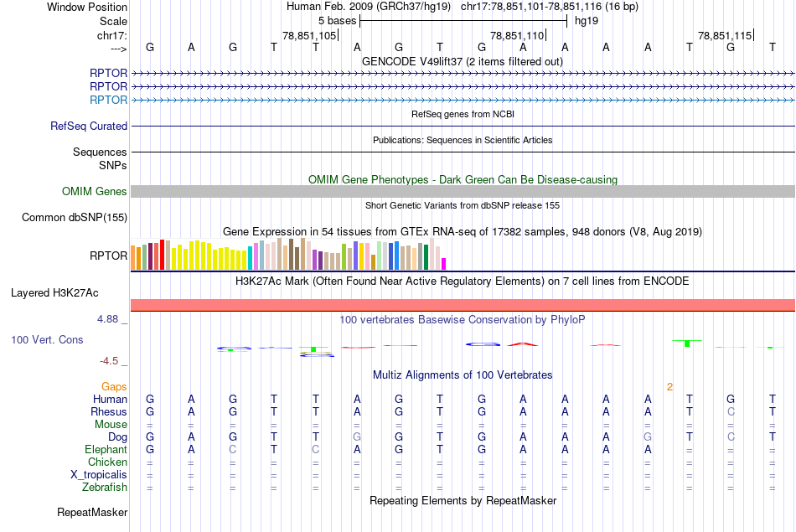The image size is (796, 532).
Task: Click the OMIM Genes track label
Action: coord(95,191)
